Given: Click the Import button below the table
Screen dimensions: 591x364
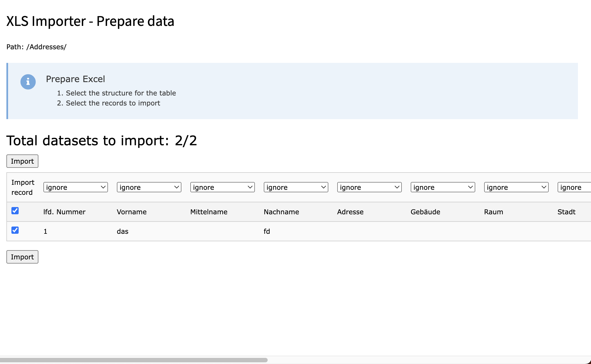Looking at the screenshot, I should pyautogui.click(x=22, y=257).
